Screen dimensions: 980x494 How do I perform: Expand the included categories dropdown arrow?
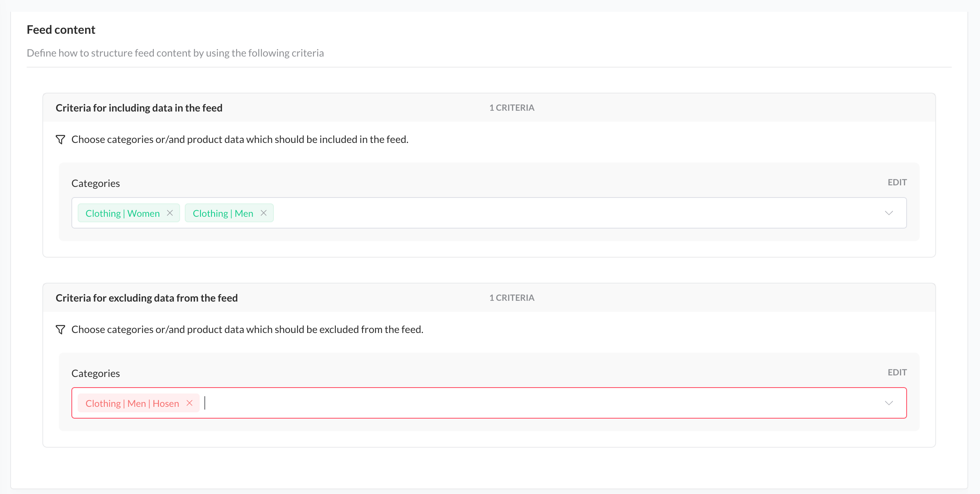889,213
